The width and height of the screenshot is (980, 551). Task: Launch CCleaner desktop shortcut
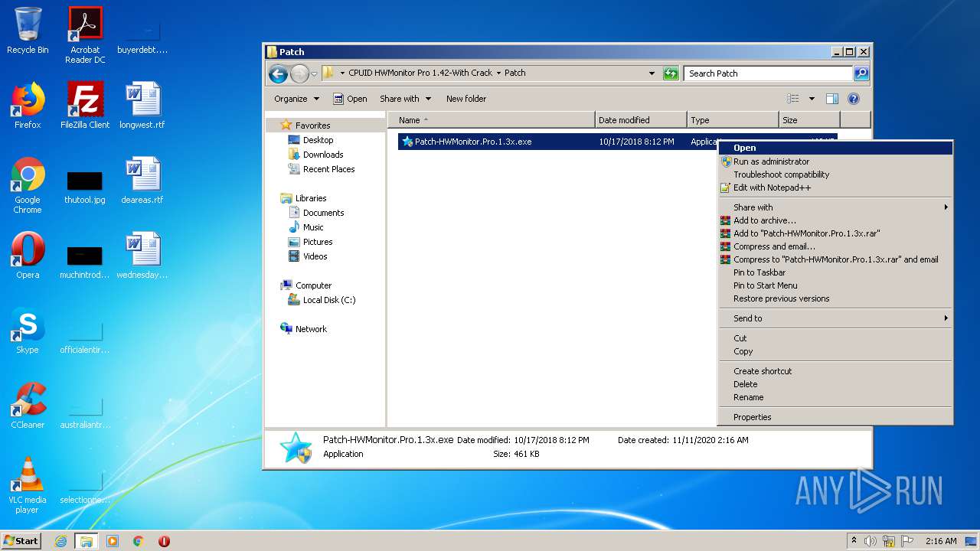coord(28,406)
